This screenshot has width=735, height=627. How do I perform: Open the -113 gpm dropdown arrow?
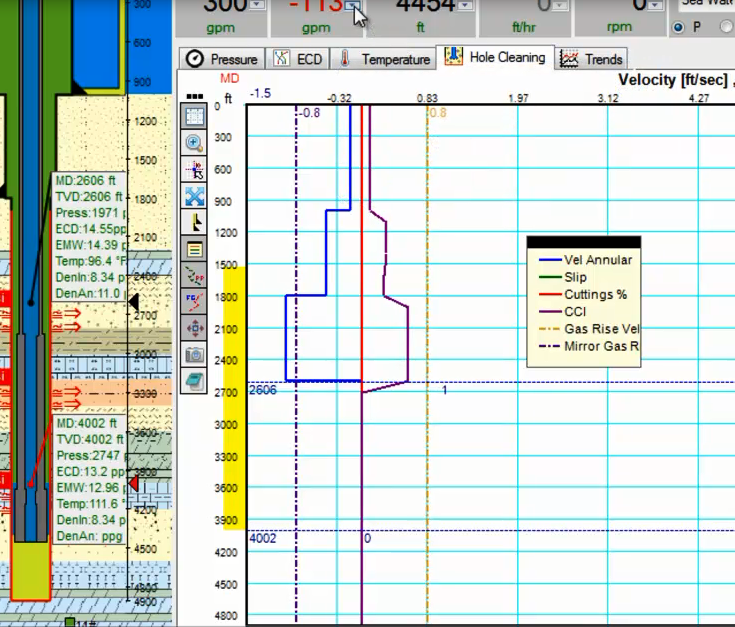(x=352, y=5)
